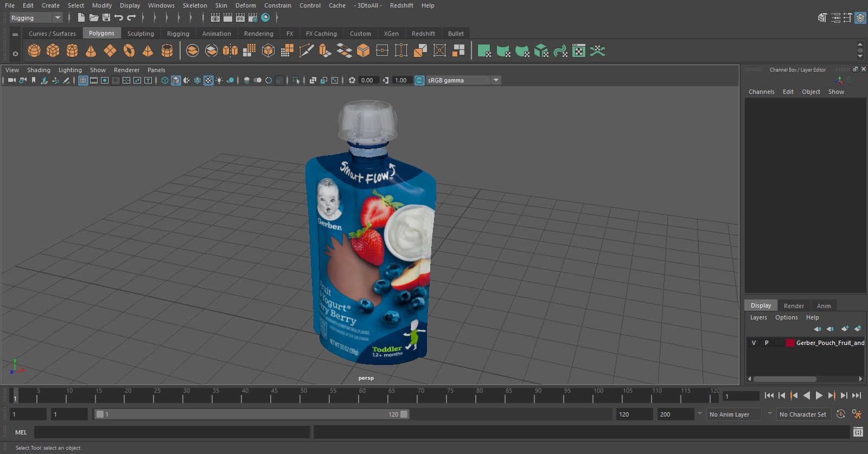Click the undo arrow icon
This screenshot has height=454, width=868.
(118, 17)
